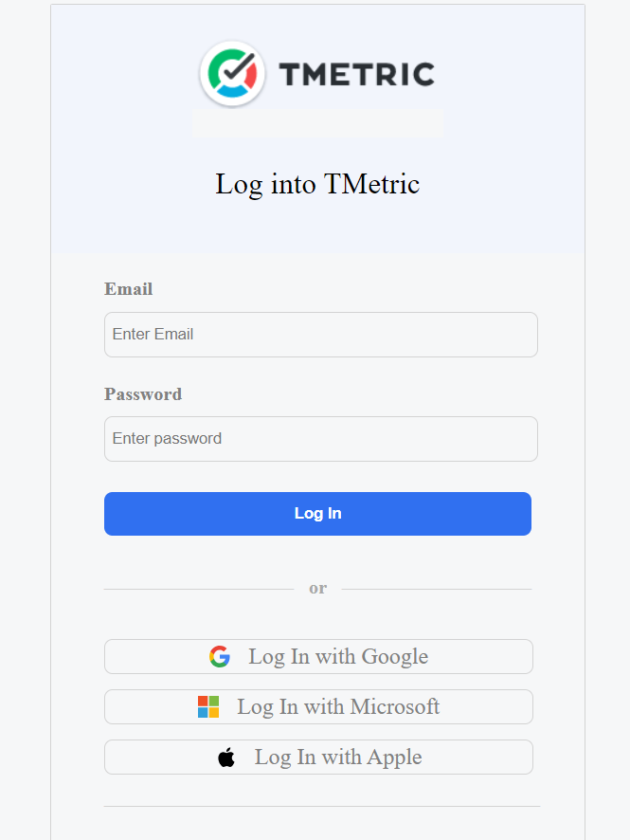
Task: Click the Microsoft colored tiles logo
Action: (207, 706)
